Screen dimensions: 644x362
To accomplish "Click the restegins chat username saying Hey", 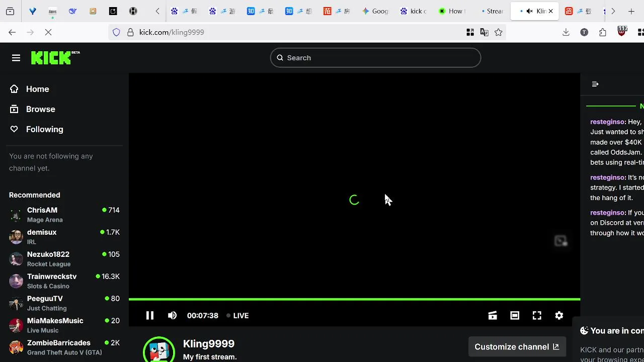I will (x=607, y=122).
